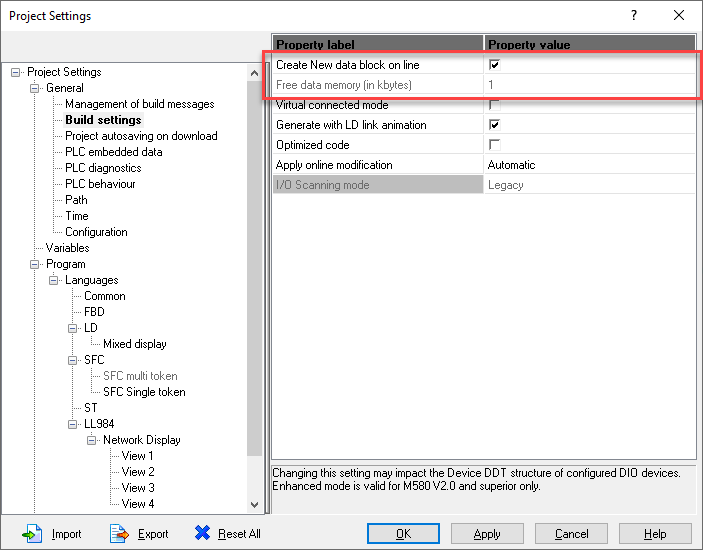Select Management of build messages
The width and height of the screenshot is (703, 550).
click(139, 104)
